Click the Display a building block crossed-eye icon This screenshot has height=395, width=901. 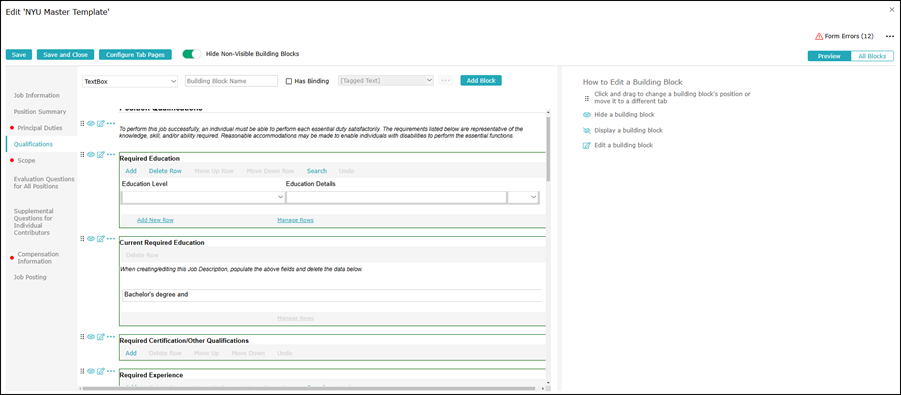coord(587,131)
